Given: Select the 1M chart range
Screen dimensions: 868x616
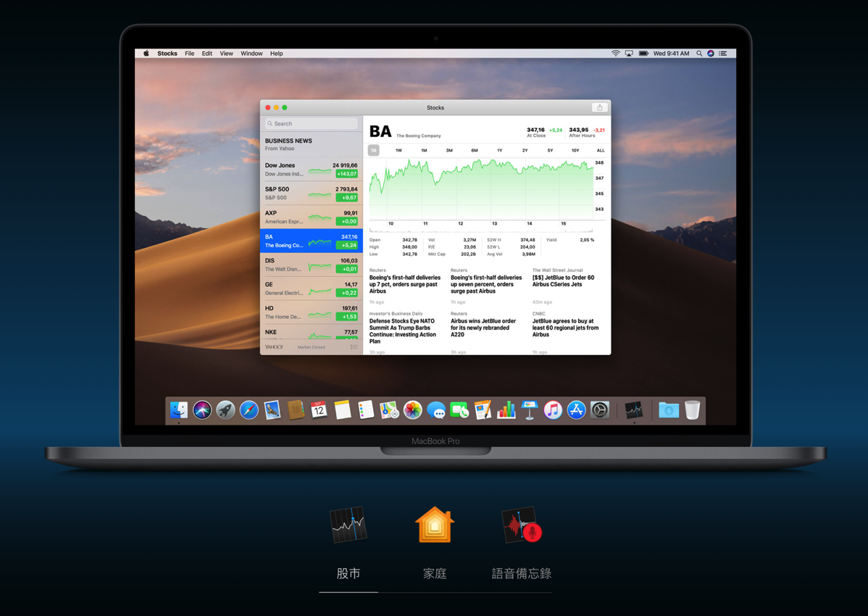Looking at the screenshot, I should pos(424,150).
